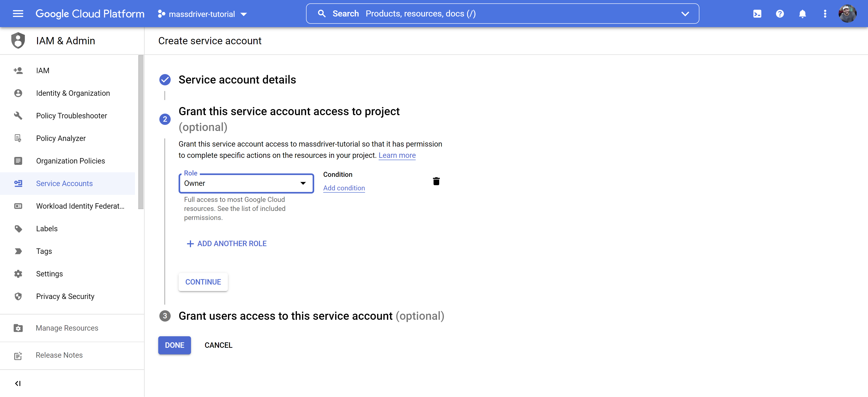
Task: Click the Add condition link
Action: (344, 188)
